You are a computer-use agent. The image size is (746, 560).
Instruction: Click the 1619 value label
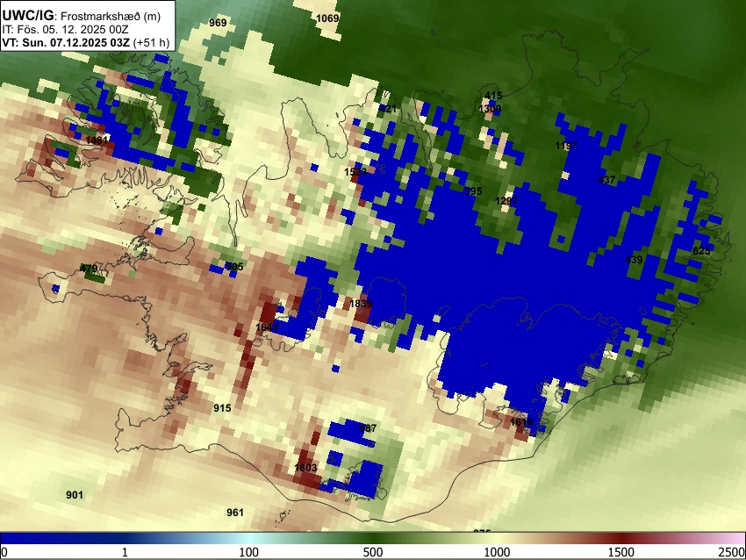(x=521, y=422)
